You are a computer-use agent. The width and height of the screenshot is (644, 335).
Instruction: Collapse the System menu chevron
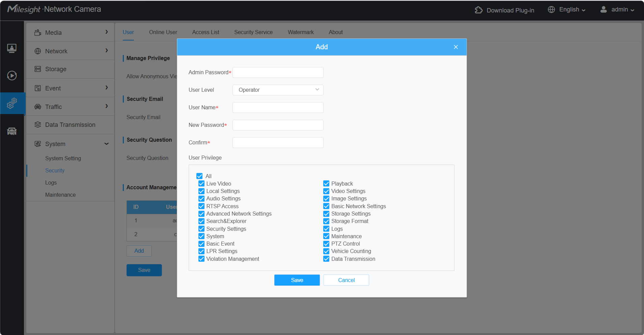pos(107,144)
